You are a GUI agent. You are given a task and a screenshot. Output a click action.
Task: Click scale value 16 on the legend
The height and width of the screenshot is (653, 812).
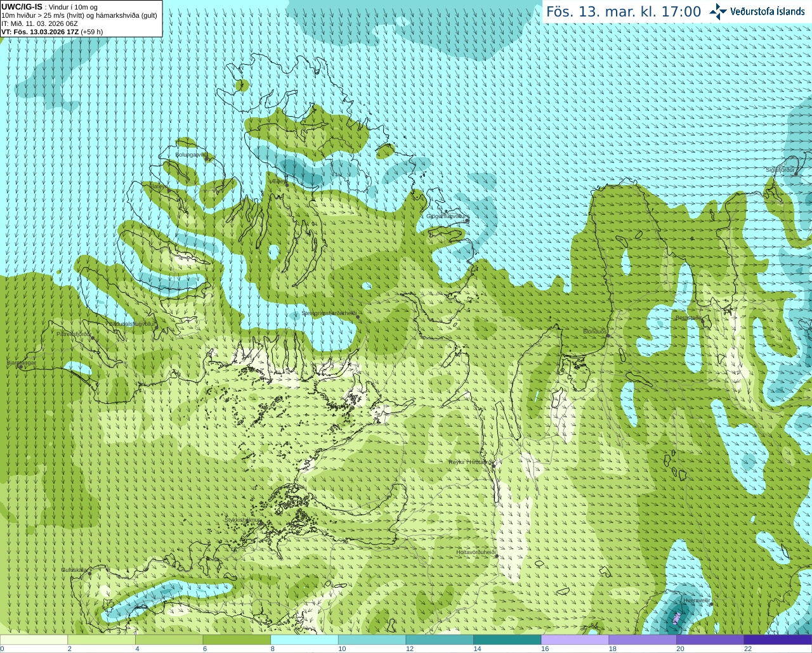pos(545,649)
